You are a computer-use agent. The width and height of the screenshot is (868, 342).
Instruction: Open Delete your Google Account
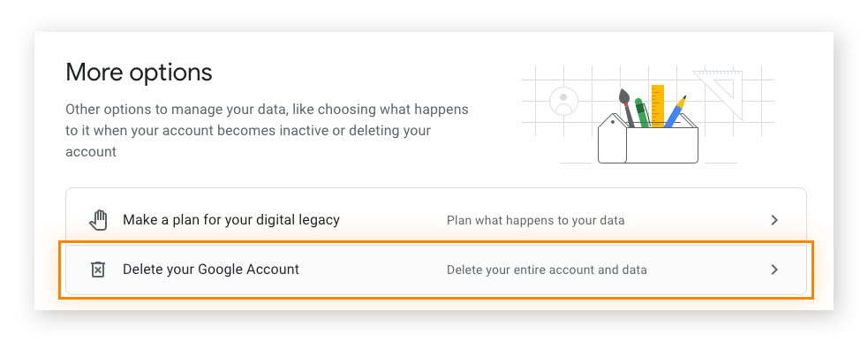(435, 270)
